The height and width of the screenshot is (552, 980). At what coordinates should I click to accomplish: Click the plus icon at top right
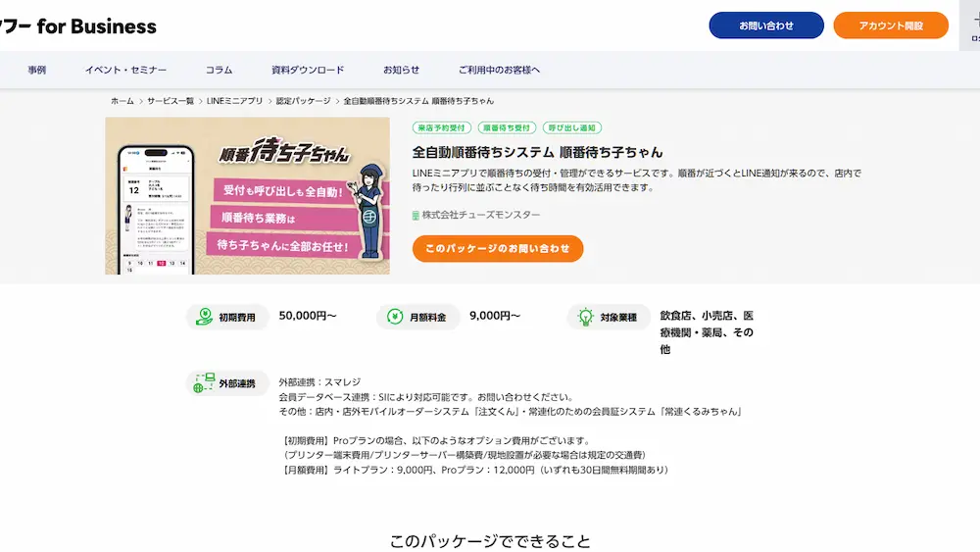tap(973, 22)
